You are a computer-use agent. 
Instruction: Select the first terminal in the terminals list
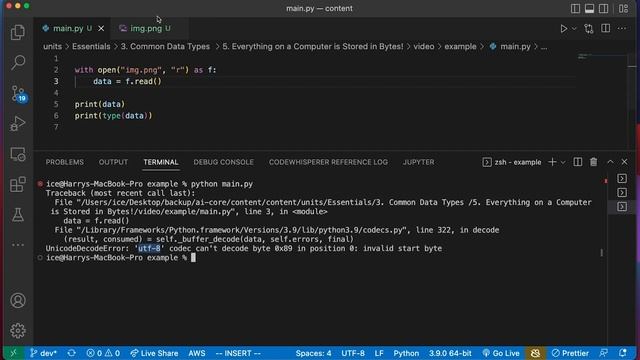click(622, 179)
